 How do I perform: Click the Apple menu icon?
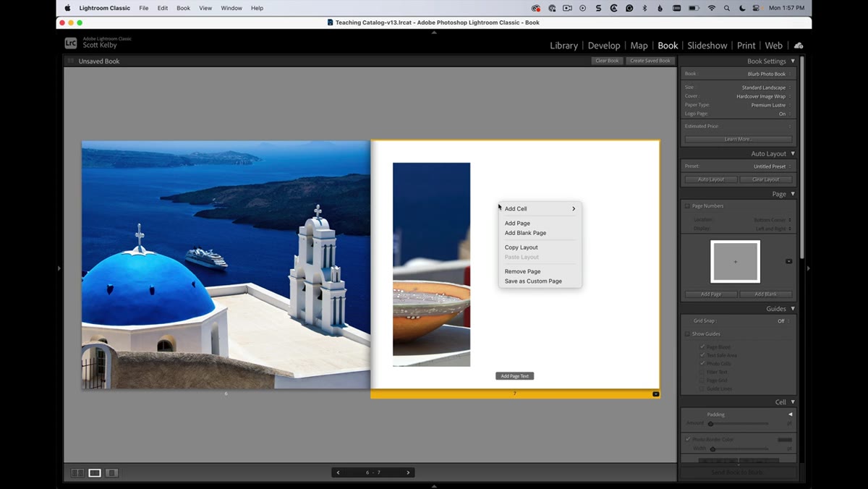[68, 8]
